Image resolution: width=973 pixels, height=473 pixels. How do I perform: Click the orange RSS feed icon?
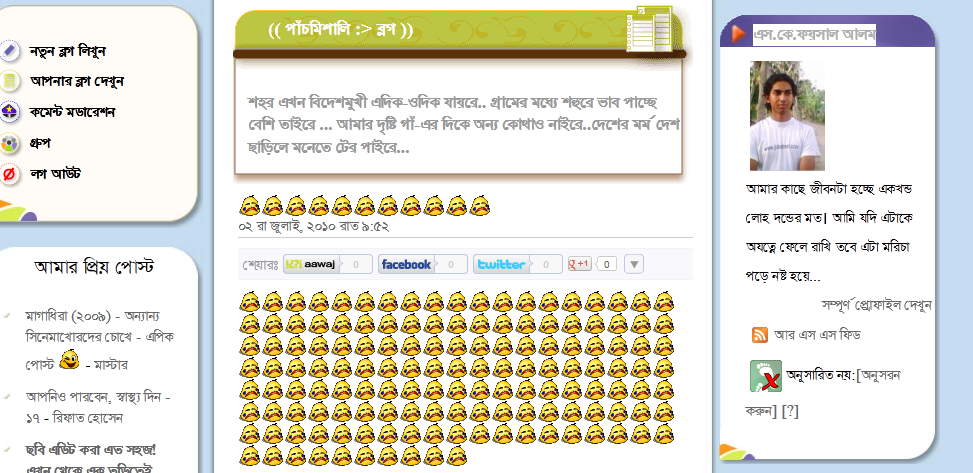(x=760, y=335)
